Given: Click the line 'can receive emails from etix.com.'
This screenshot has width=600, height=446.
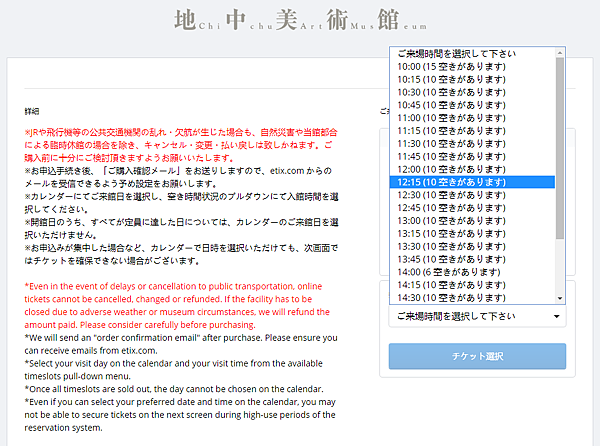Looking at the screenshot, I should point(91,351).
